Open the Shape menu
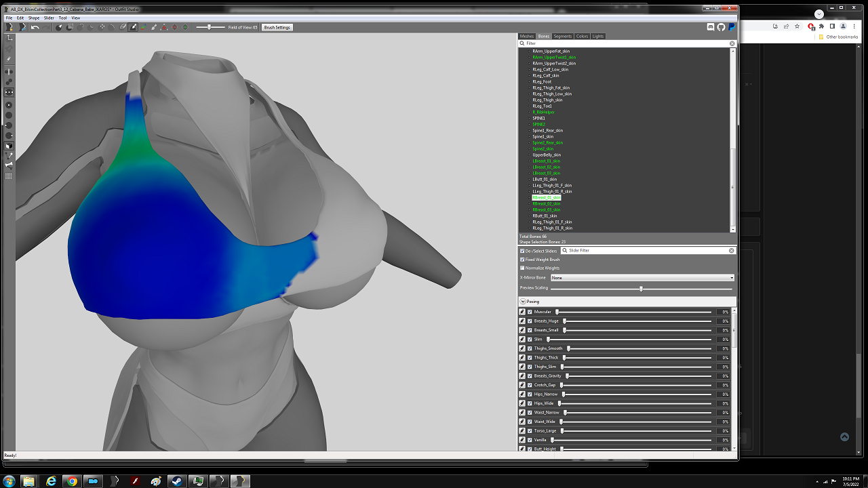This screenshot has width=868, height=488. [33, 18]
